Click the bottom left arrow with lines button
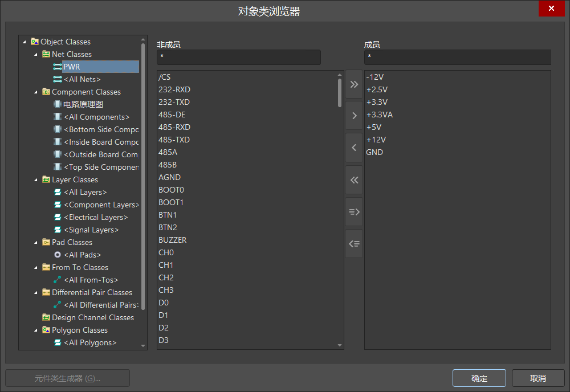570x392 pixels. point(354,244)
